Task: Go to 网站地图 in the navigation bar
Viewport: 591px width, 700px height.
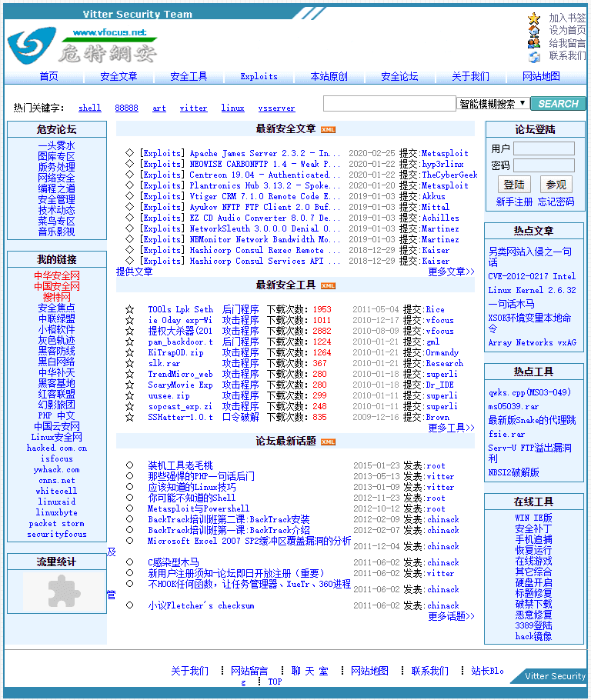Action: [x=541, y=76]
